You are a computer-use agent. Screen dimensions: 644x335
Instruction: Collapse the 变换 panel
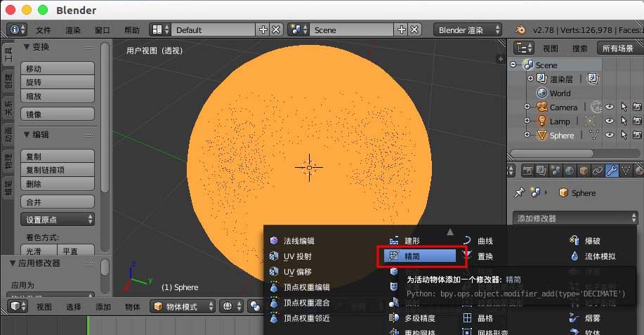point(26,47)
